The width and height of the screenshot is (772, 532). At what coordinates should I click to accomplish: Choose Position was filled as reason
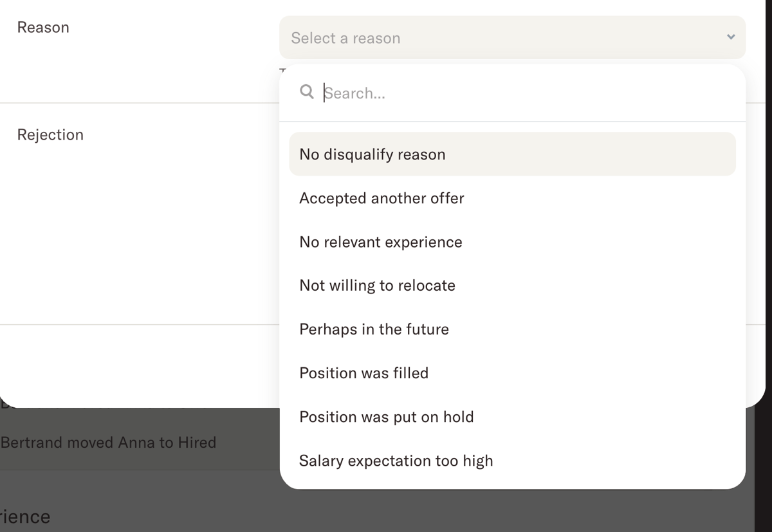click(x=364, y=373)
